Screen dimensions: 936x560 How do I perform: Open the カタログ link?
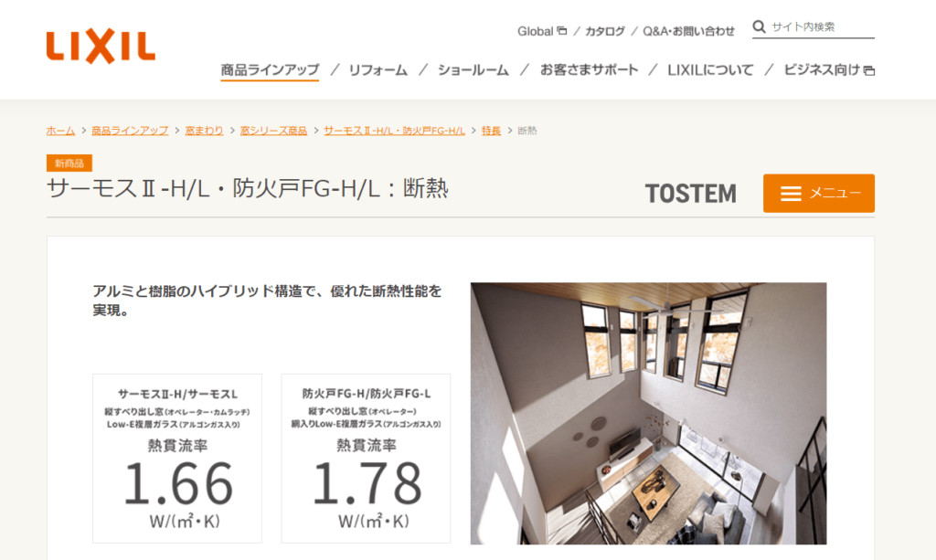pos(605,31)
